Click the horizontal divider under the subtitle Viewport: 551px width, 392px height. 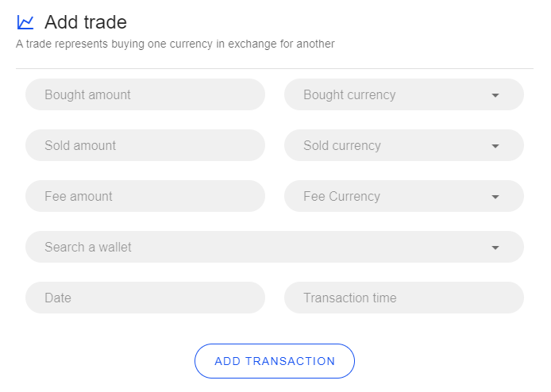(x=275, y=68)
